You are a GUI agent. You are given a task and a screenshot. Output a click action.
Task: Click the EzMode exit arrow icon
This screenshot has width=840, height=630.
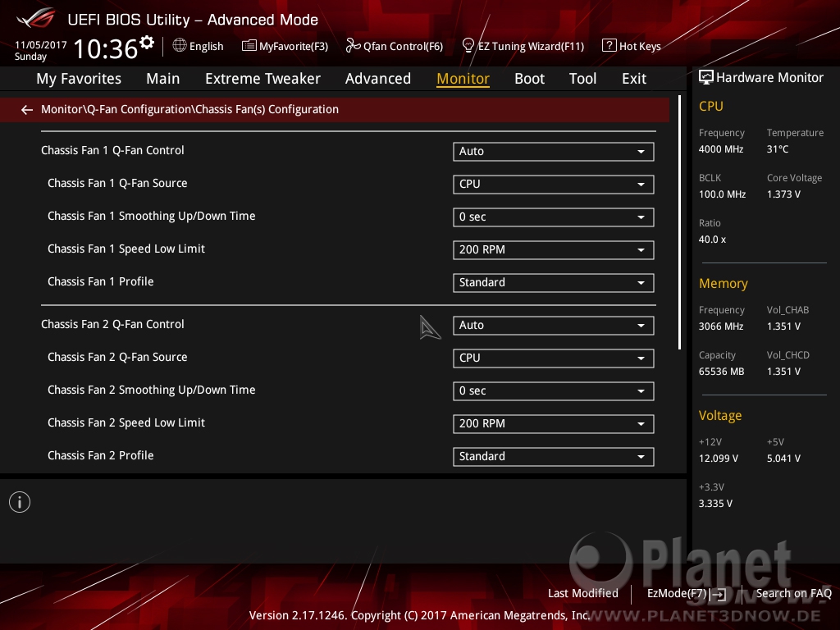click(x=719, y=594)
